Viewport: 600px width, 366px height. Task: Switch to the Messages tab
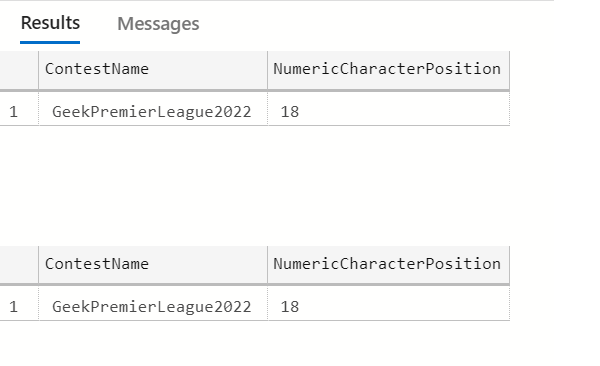[x=158, y=24]
